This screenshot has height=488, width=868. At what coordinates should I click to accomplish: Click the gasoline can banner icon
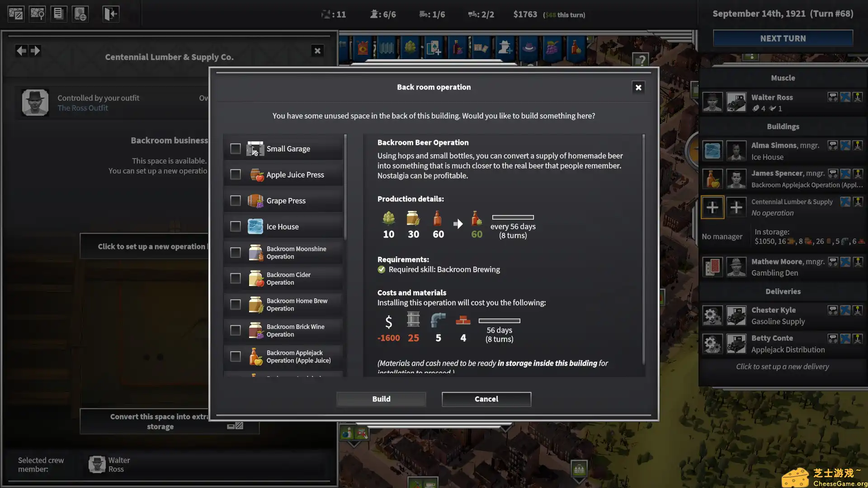pyautogui.click(x=363, y=47)
